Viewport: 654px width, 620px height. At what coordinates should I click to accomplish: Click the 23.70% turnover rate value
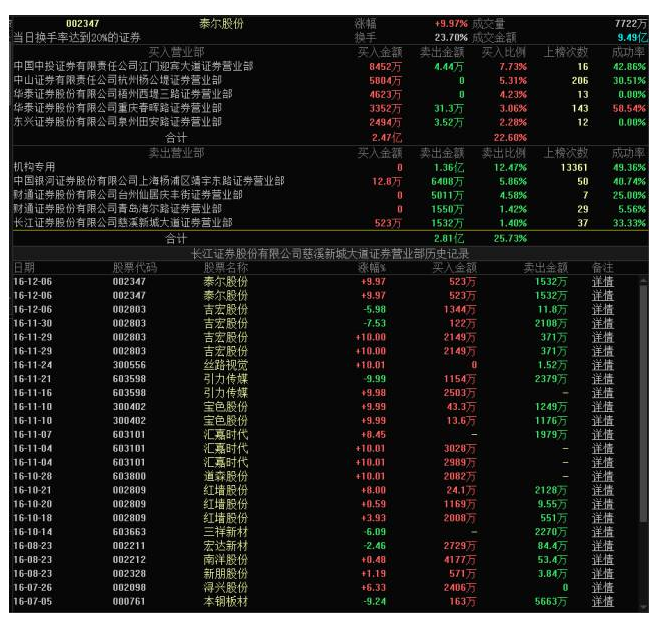coord(451,38)
